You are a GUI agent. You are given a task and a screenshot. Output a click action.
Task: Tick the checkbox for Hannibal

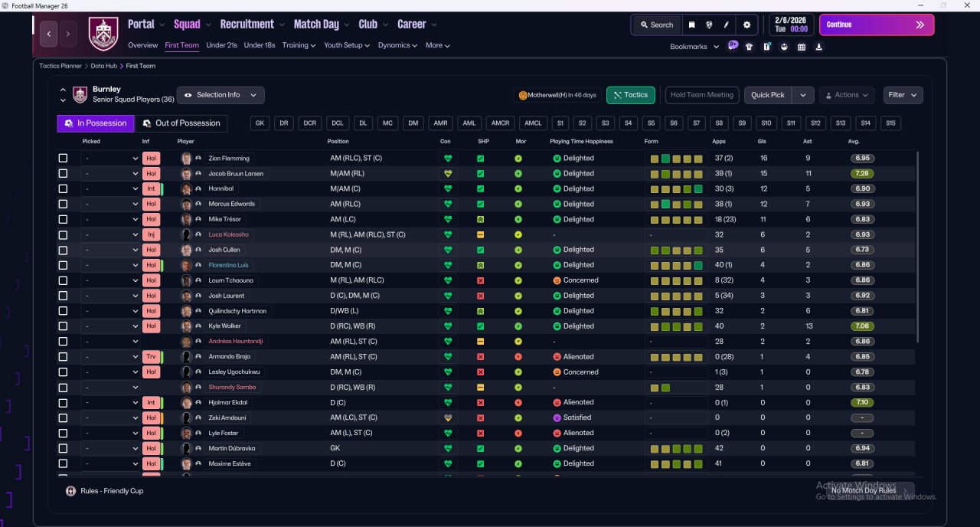63,188
